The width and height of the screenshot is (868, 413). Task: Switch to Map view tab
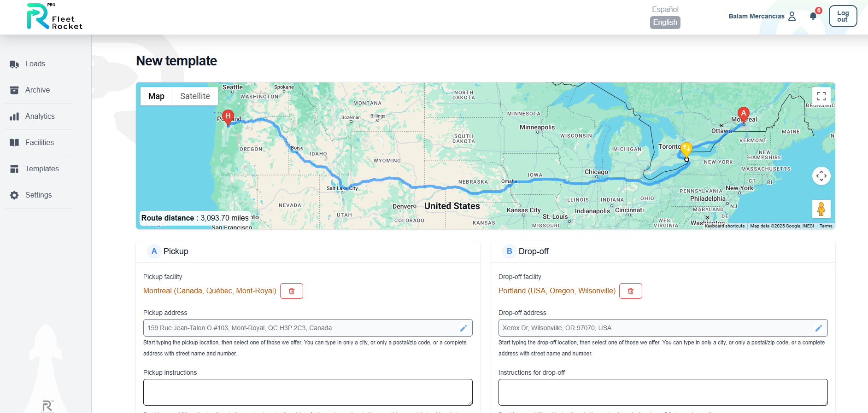(156, 96)
